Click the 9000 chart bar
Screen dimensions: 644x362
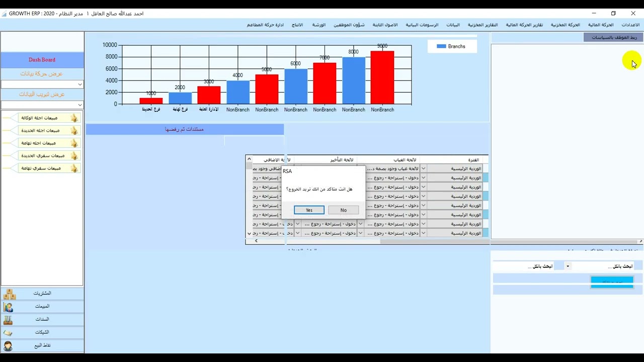pos(382,77)
